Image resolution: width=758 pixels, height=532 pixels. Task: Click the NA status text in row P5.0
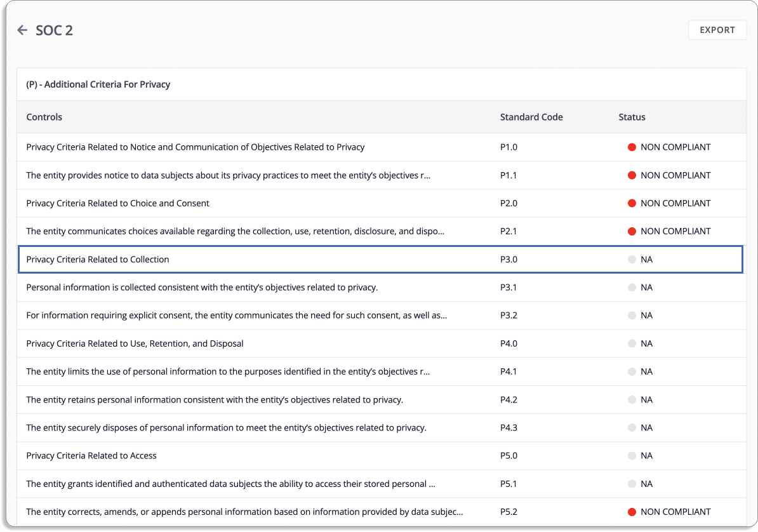click(646, 456)
